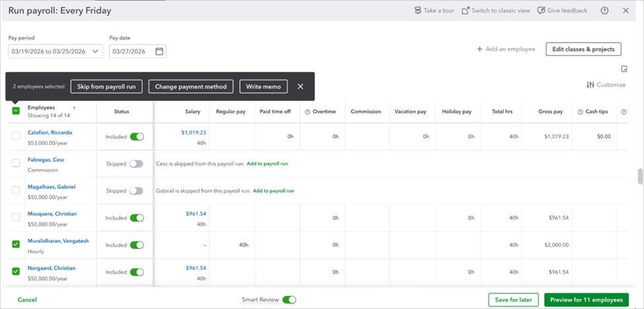The image size is (644, 309).
Task: Sort by the Employees column header
Action: tap(41, 108)
